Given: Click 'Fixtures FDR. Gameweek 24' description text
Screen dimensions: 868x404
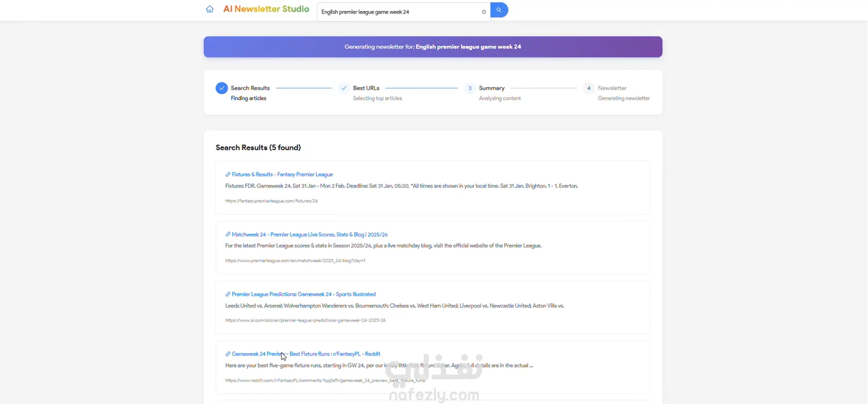Looking at the screenshot, I should pyautogui.click(x=401, y=186).
